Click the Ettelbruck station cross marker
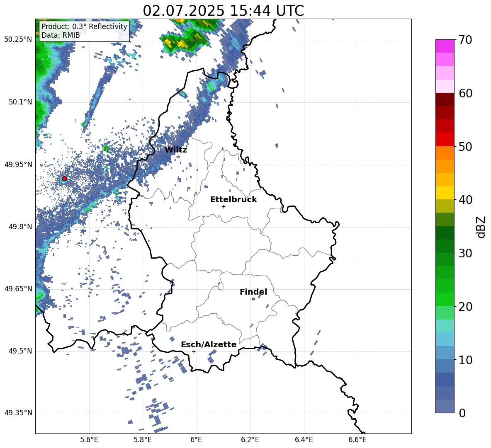Image resolution: width=491 pixels, height=448 pixels. coord(224,206)
